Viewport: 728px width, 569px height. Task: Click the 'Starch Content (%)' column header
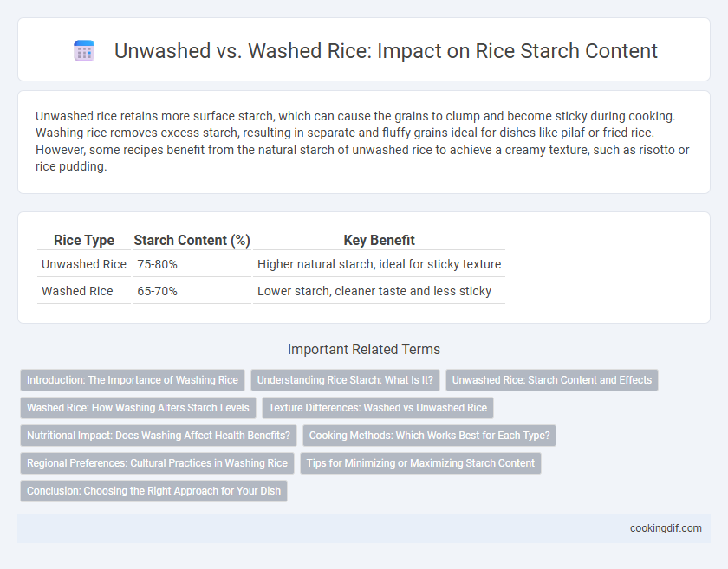(x=192, y=240)
